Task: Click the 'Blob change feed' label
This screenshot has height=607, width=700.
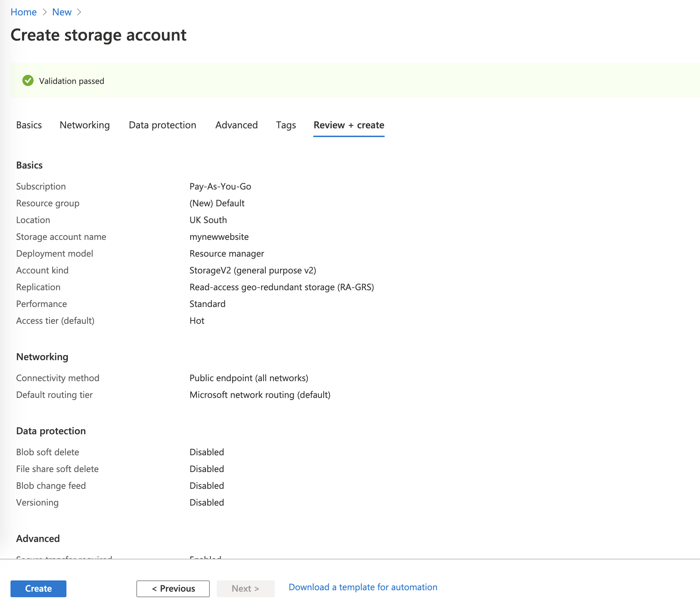Action: pyautogui.click(x=51, y=486)
